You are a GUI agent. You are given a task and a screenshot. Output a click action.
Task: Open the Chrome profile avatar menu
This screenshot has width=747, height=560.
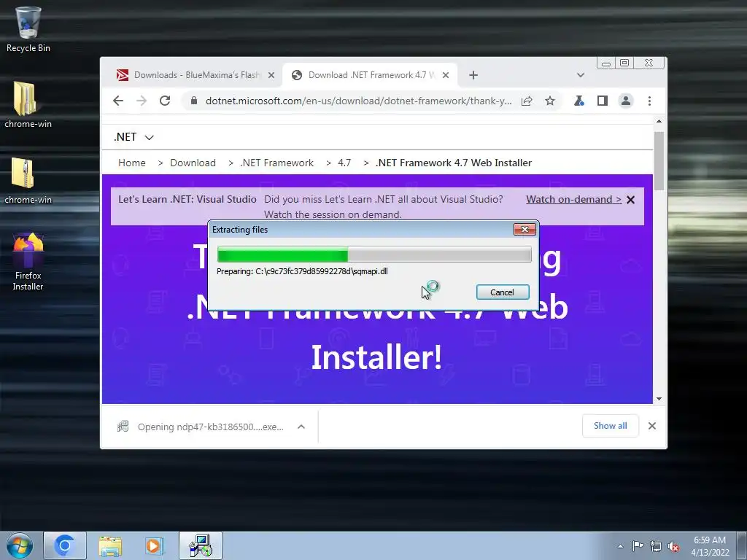(x=625, y=101)
